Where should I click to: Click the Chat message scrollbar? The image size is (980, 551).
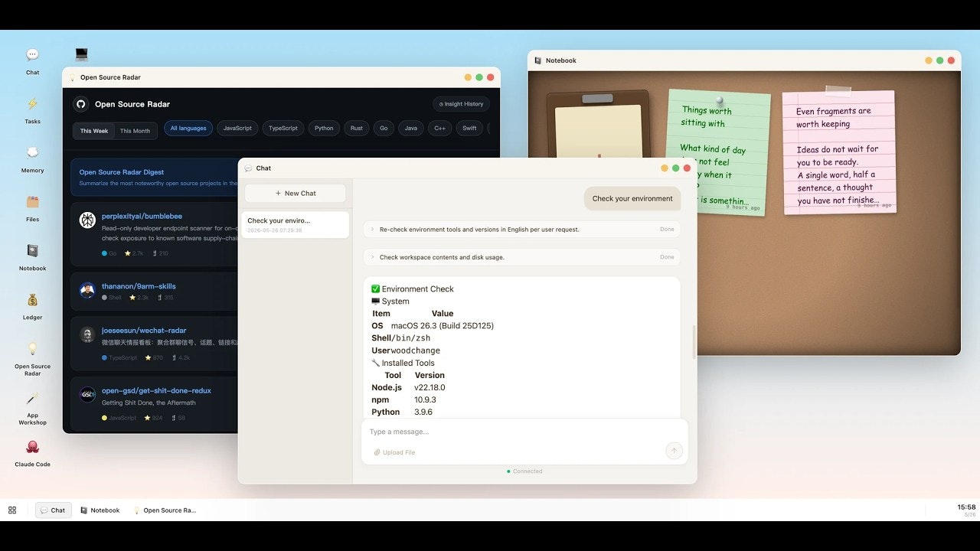click(x=694, y=342)
